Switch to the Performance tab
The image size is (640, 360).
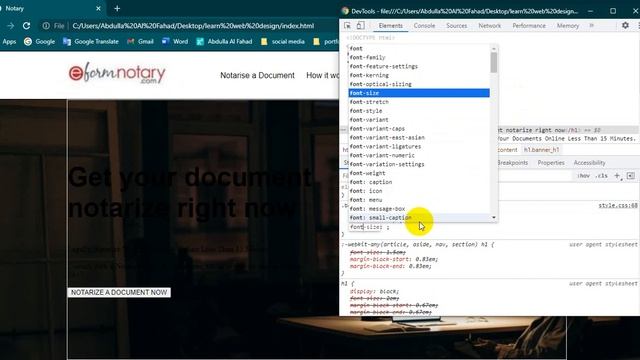pos(529,25)
